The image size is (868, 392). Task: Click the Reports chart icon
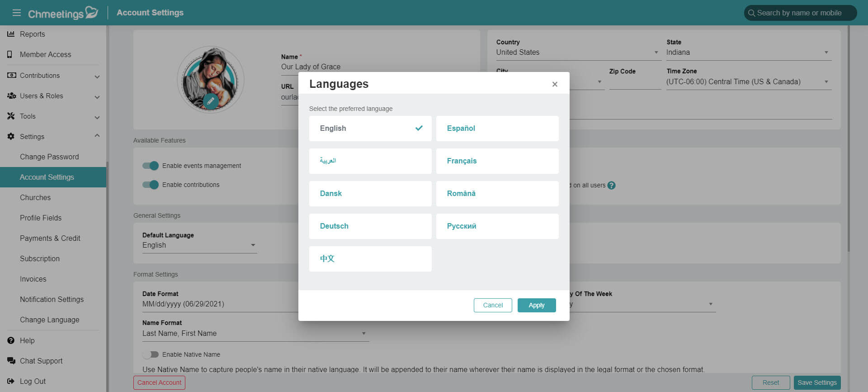11,33
